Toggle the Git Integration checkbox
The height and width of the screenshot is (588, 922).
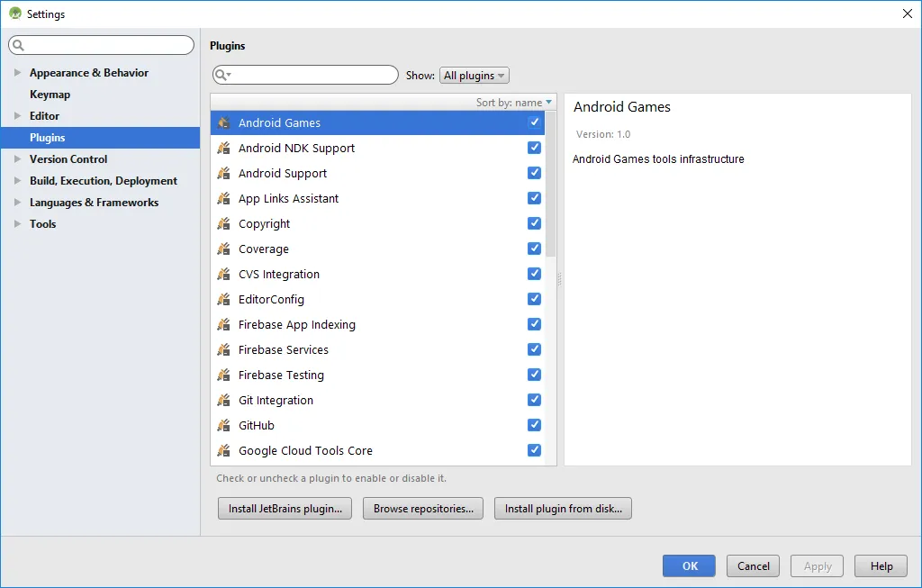(534, 400)
